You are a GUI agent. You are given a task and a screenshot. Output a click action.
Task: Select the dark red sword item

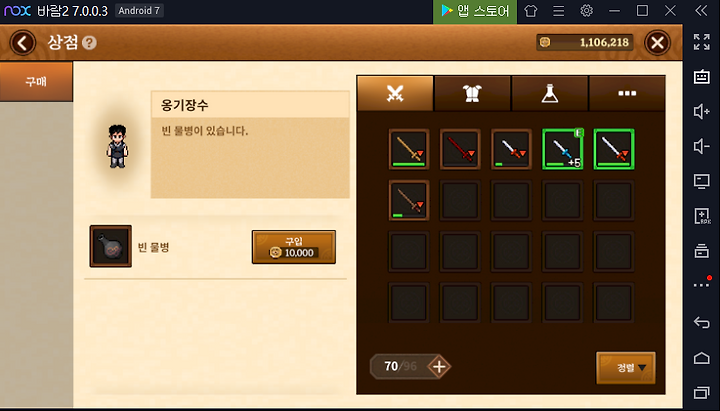coord(460,149)
